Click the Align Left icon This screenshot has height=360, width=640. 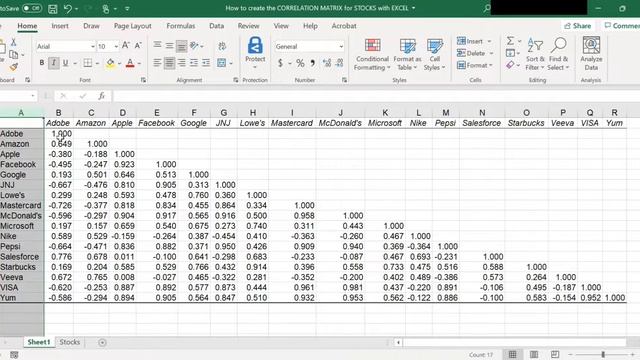tap(157, 63)
